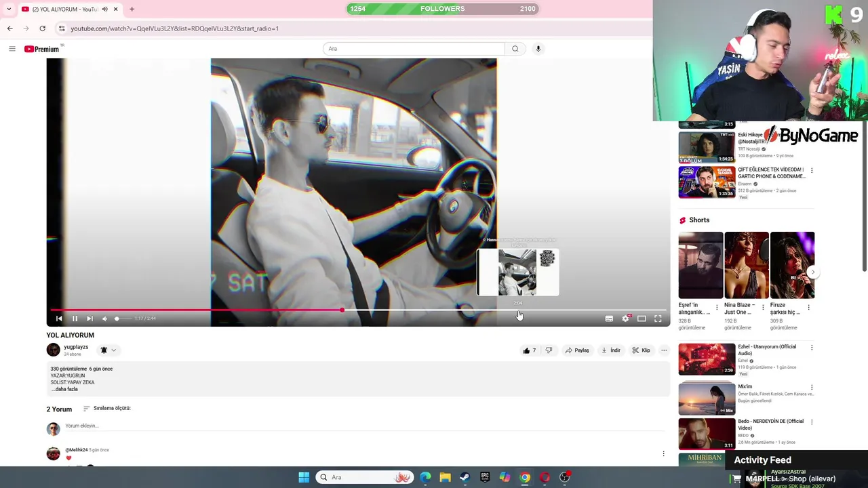Open Firuze şarkısı short
868x488 pixels.
792,266
